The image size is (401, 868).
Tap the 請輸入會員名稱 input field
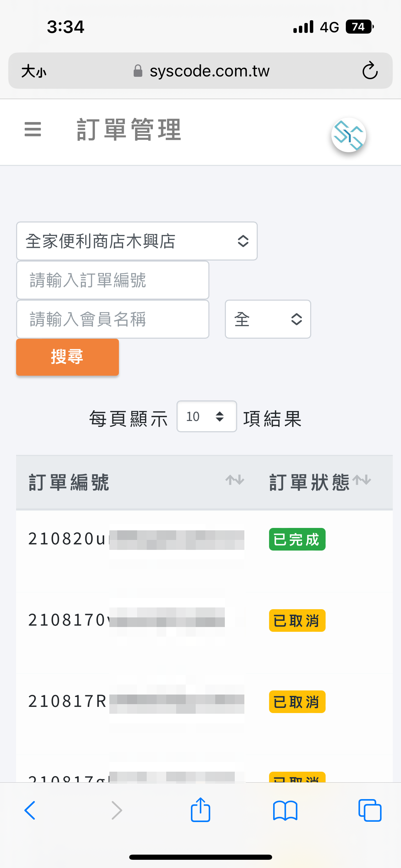pyautogui.click(x=112, y=319)
